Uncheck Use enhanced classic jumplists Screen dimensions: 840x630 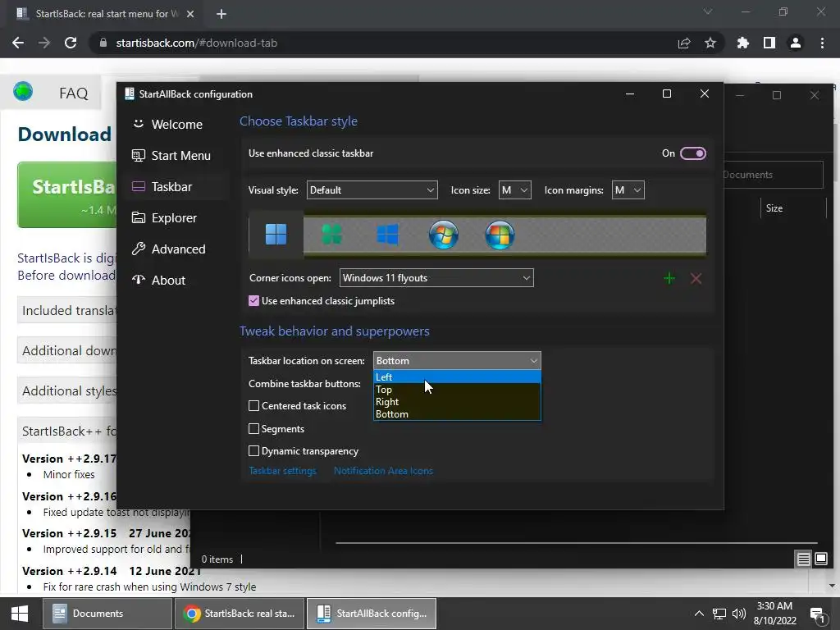(254, 301)
